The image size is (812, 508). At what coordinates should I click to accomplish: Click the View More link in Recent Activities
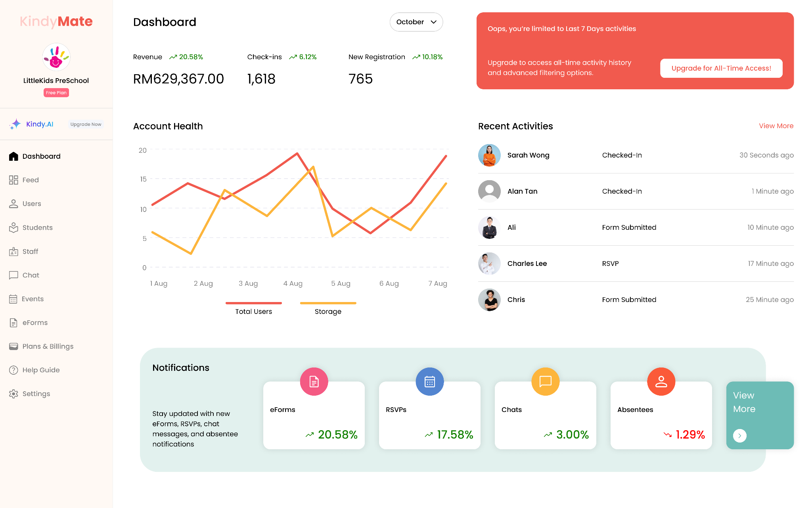click(x=776, y=126)
